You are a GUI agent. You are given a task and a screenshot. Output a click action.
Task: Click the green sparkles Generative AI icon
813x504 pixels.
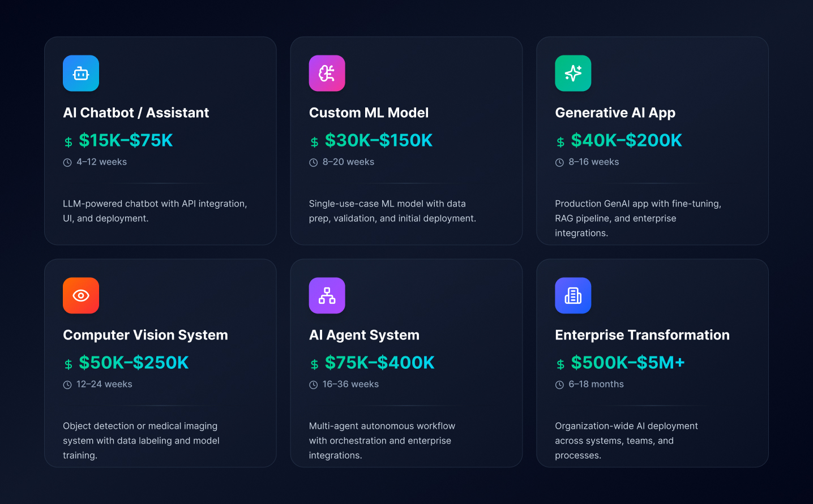point(573,74)
